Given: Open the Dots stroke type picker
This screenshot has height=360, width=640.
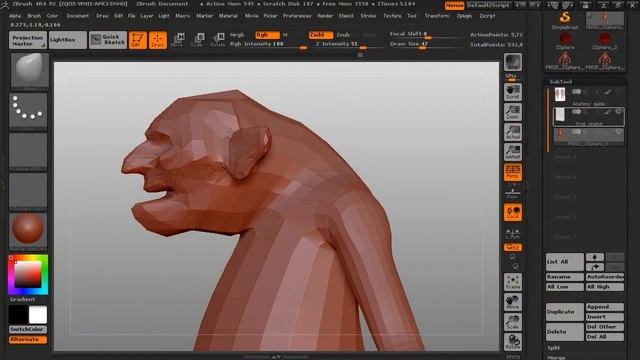Looking at the screenshot, I should tap(28, 112).
